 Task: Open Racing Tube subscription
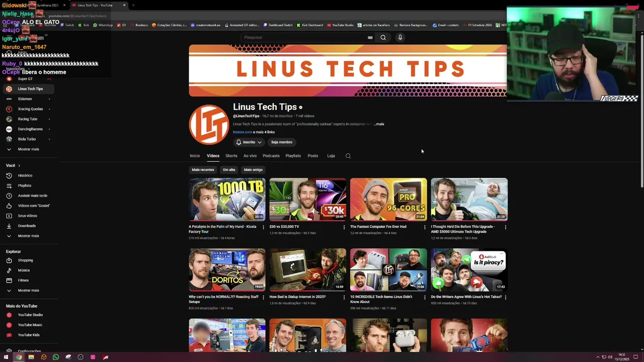tap(28, 119)
